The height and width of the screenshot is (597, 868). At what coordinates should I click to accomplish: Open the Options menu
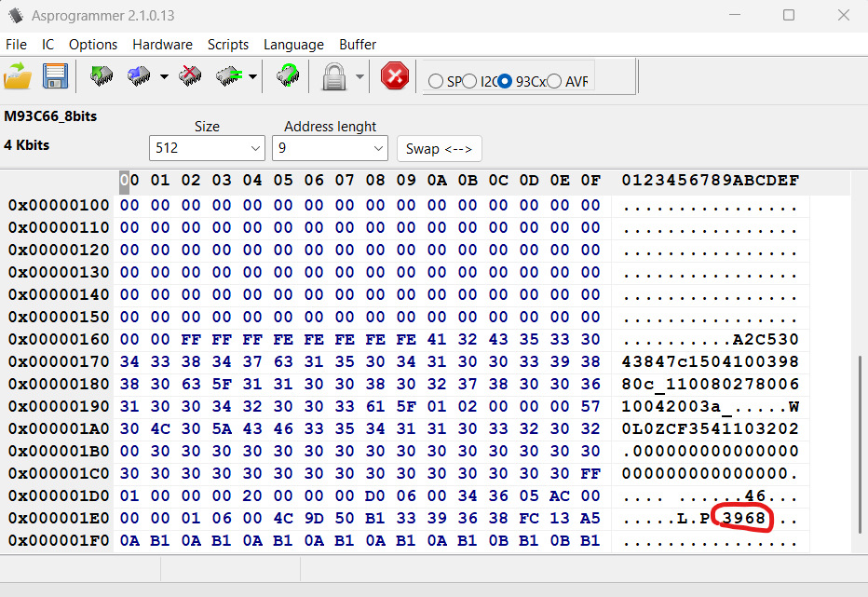tap(93, 45)
